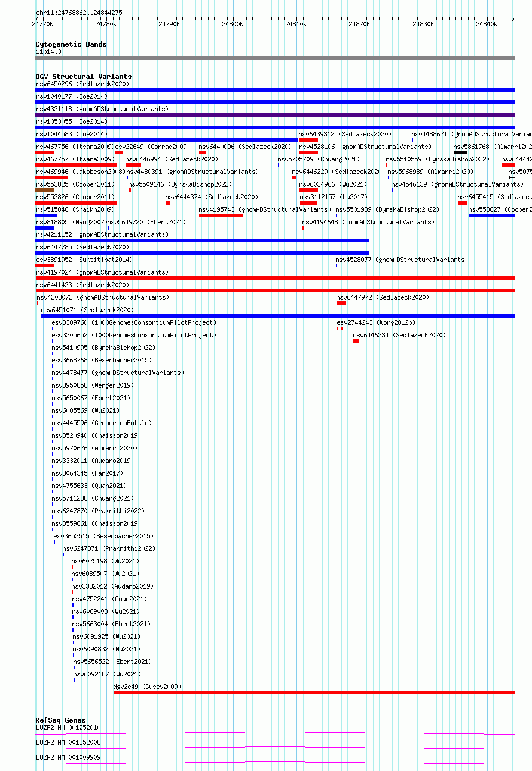Image resolution: width=532 pixels, height=771 pixels.
Task: Click nsv515848 (Shaikh2009) variant label
Action: pyautogui.click(x=75, y=209)
